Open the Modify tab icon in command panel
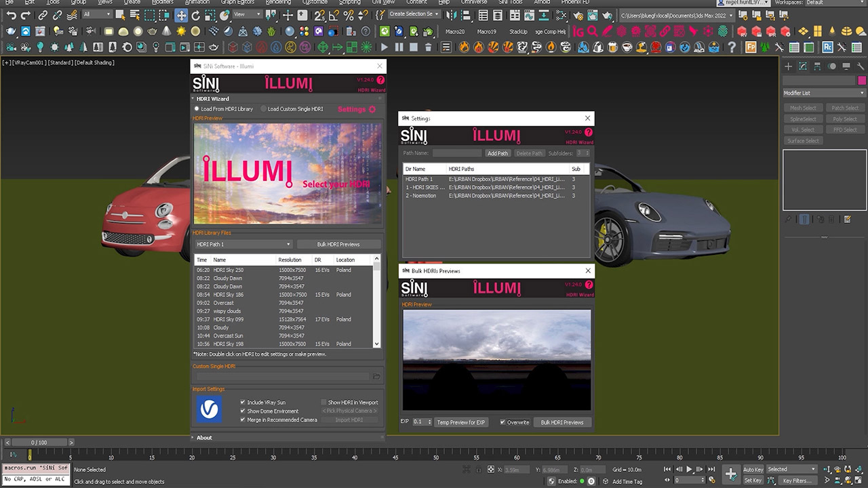868x488 pixels. click(x=803, y=66)
